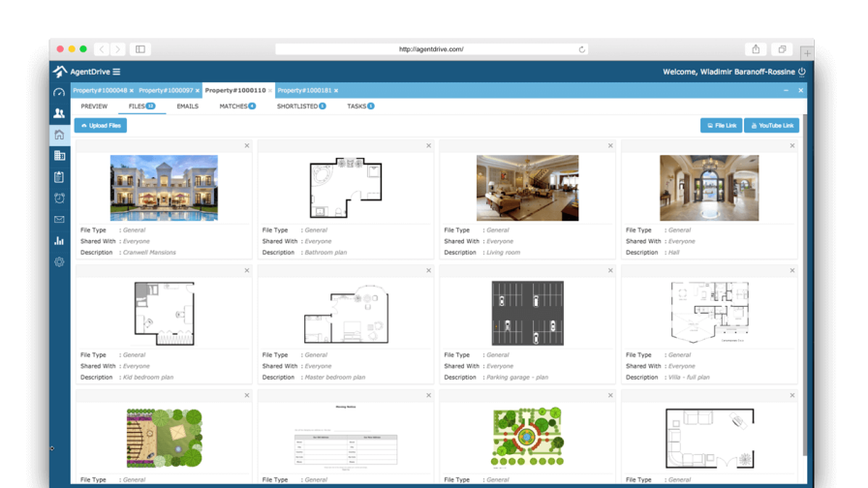The height and width of the screenshot is (488, 868).
Task: Open the FILES tab
Action: pyautogui.click(x=141, y=107)
